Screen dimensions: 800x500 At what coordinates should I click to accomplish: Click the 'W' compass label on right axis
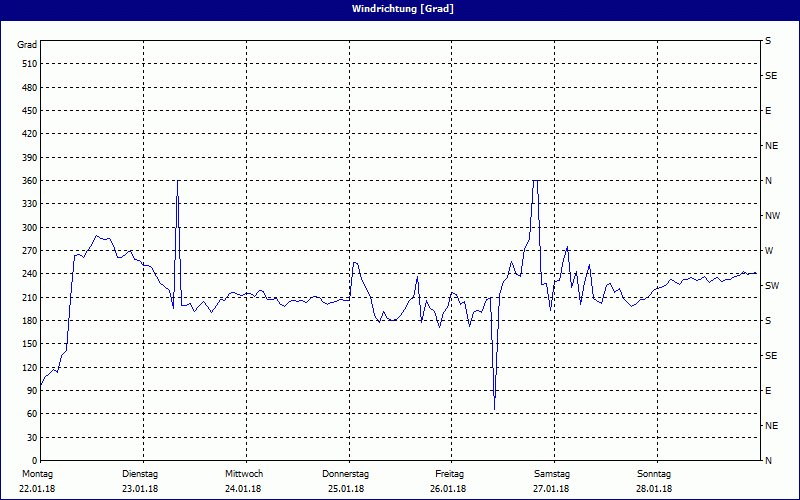pos(769,251)
